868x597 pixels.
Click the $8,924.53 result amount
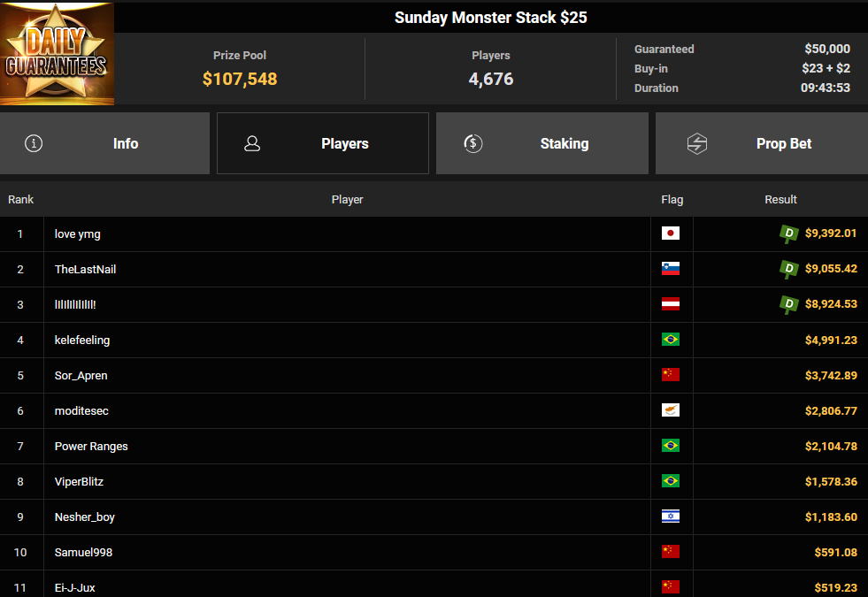tap(831, 304)
